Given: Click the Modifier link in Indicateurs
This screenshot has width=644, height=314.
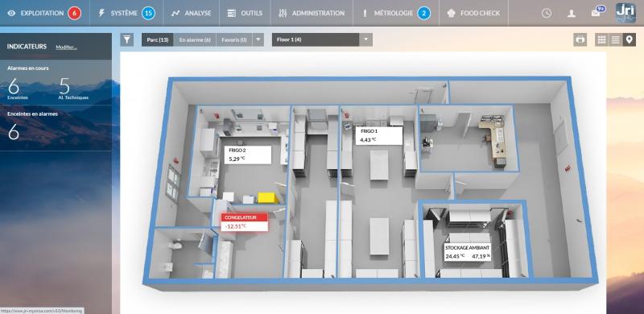Looking at the screenshot, I should [67, 48].
